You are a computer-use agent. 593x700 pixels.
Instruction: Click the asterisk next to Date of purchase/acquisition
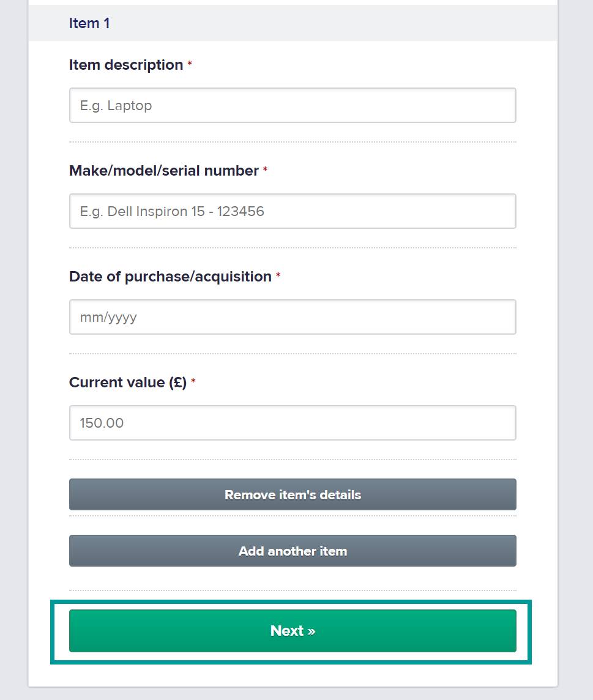click(x=278, y=277)
